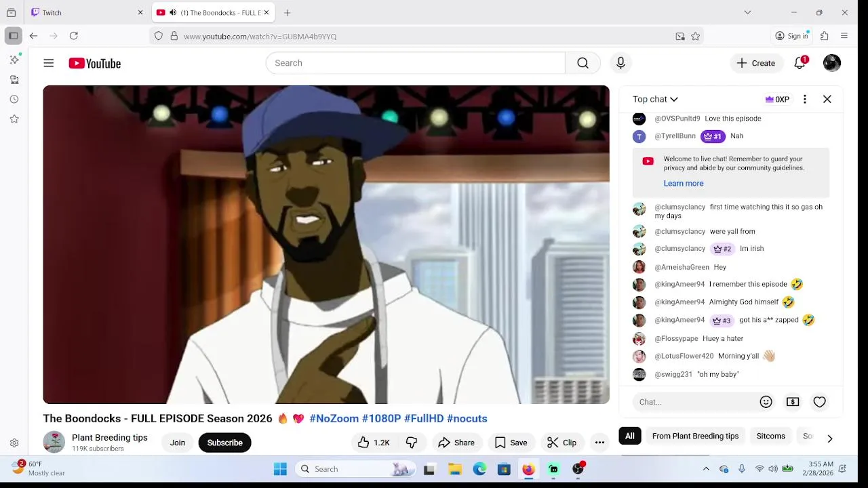Click the Subscribe button

coord(224,443)
